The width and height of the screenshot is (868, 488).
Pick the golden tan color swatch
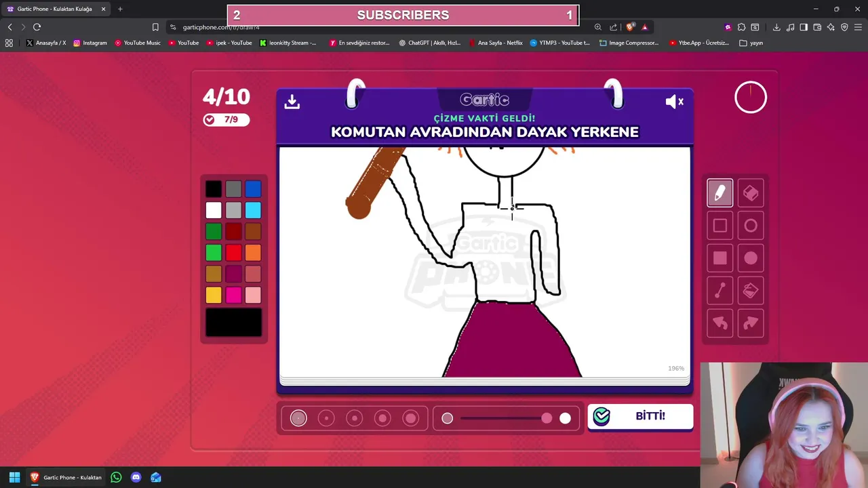(214, 274)
